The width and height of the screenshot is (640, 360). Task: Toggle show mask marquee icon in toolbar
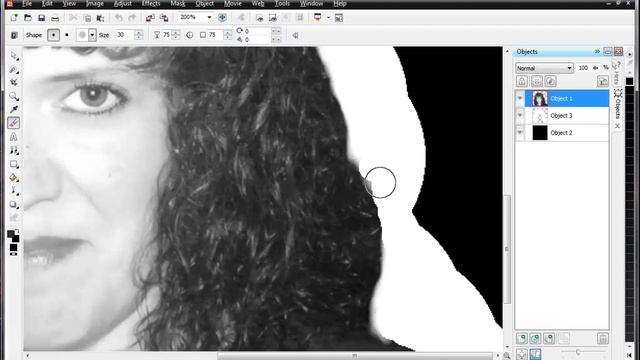(x=273, y=18)
